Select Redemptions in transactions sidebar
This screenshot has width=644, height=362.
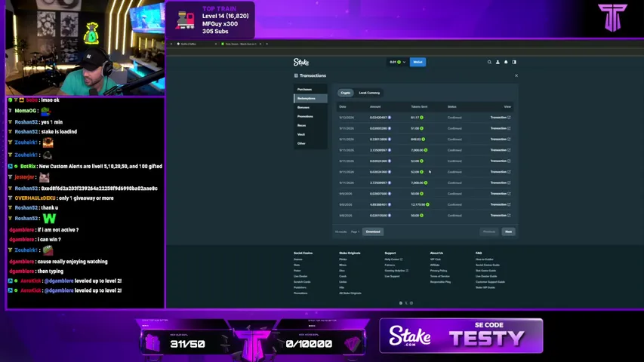pyautogui.click(x=310, y=99)
